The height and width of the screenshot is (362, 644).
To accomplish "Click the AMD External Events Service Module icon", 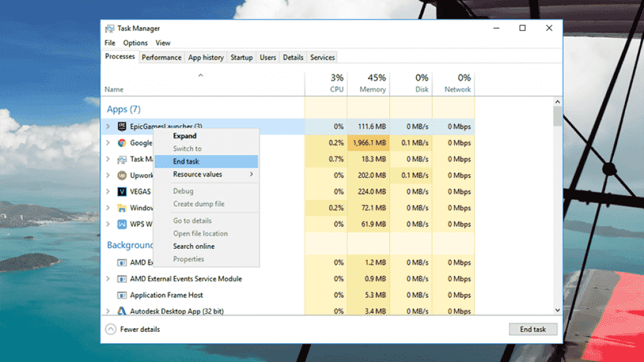I will tap(121, 278).
